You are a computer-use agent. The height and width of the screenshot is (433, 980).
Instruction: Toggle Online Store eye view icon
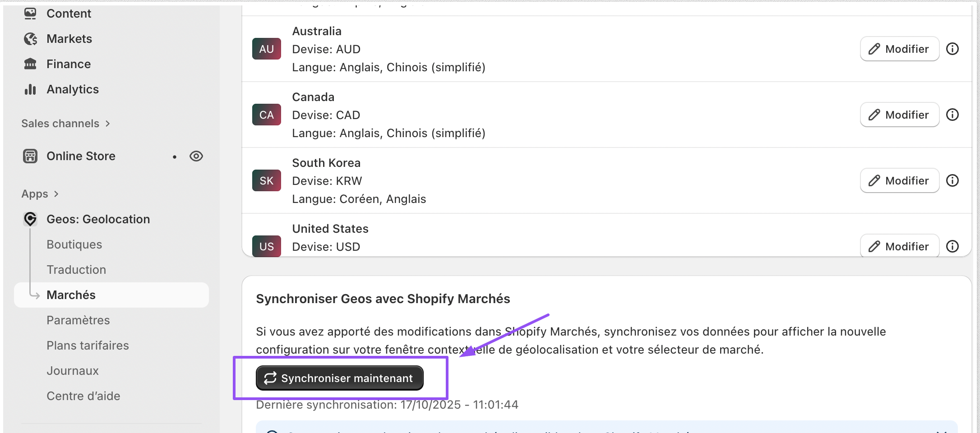click(196, 156)
